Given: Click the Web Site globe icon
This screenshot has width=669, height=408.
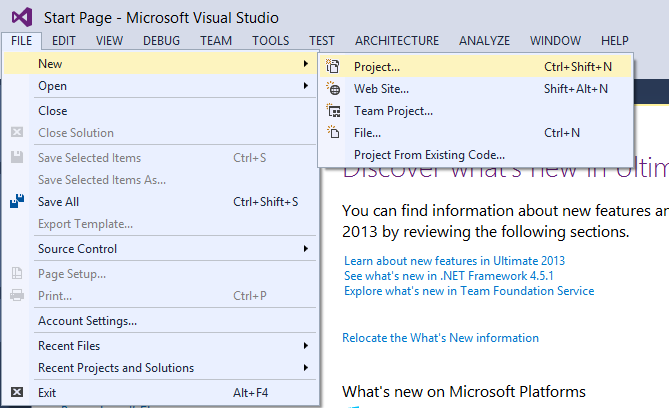Looking at the screenshot, I should coord(334,89).
